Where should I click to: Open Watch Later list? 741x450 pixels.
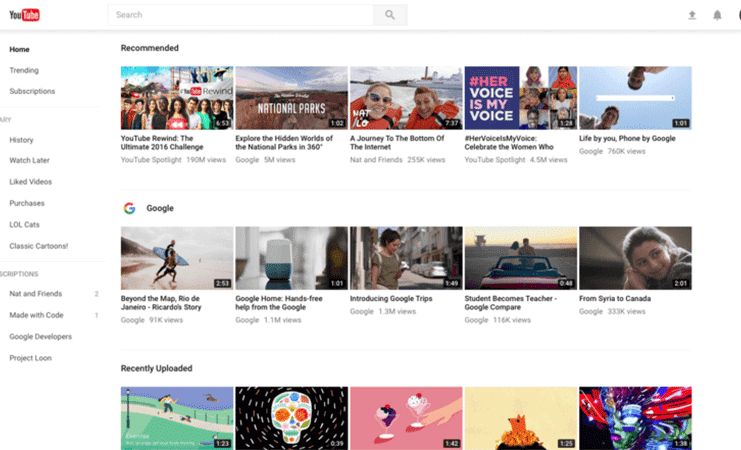(29, 160)
